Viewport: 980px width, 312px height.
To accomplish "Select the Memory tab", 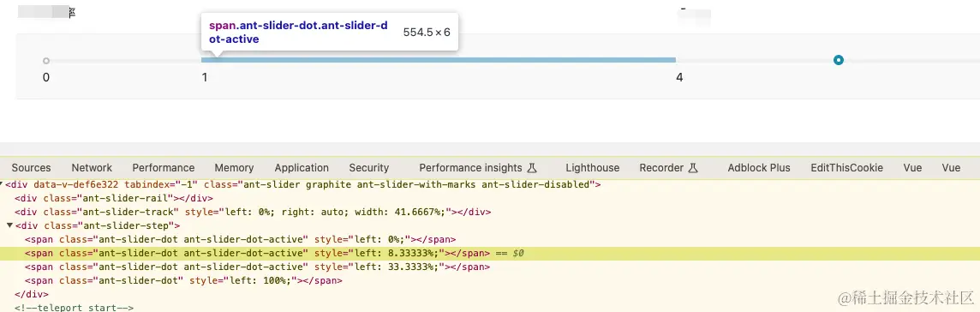I will click(234, 167).
